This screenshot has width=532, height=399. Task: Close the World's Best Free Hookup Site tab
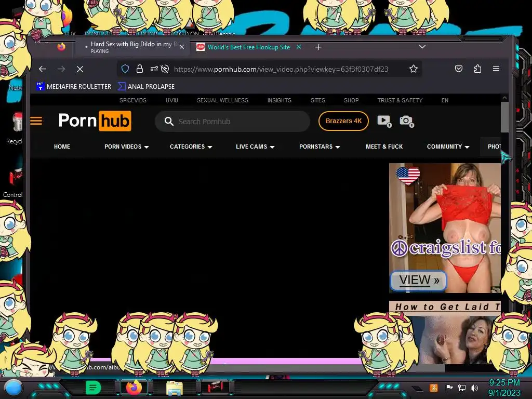(299, 47)
